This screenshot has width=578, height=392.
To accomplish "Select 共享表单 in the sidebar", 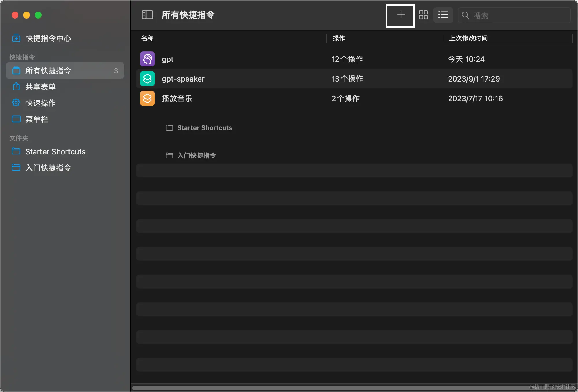I will [40, 87].
